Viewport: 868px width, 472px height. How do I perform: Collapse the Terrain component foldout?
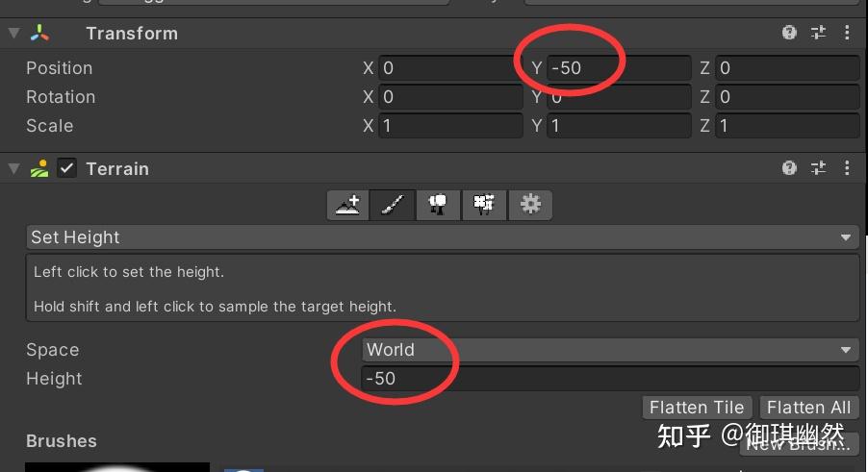[13, 168]
